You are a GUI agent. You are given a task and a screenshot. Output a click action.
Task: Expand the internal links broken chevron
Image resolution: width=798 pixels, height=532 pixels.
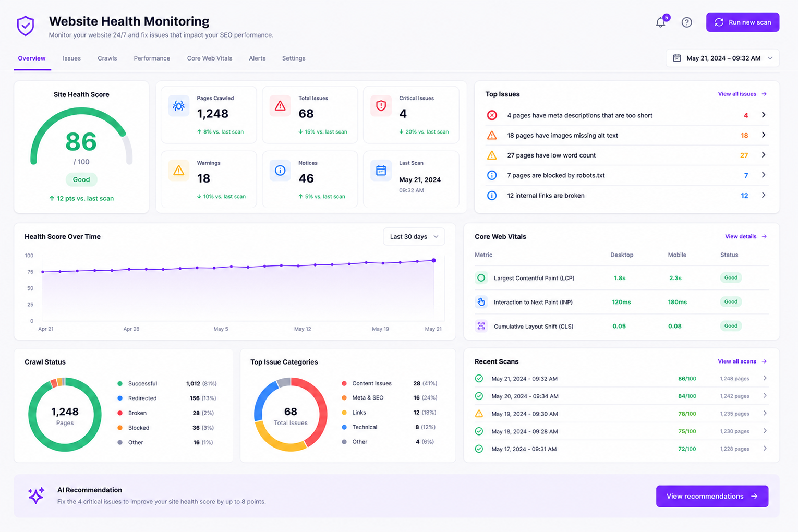764,195
